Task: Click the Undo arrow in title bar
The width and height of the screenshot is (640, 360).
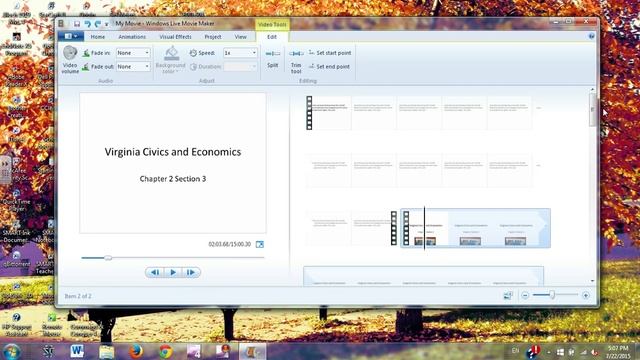Action: 87,24
